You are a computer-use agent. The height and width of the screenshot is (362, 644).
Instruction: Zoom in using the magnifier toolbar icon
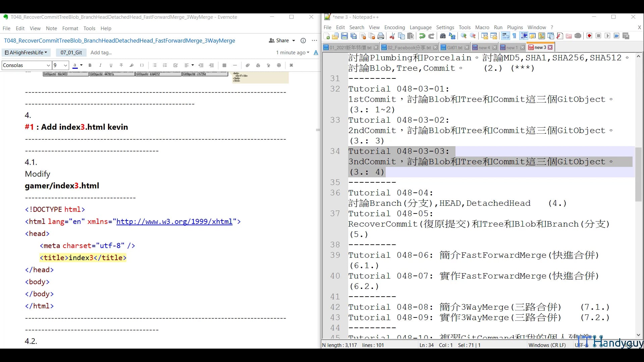(464, 36)
